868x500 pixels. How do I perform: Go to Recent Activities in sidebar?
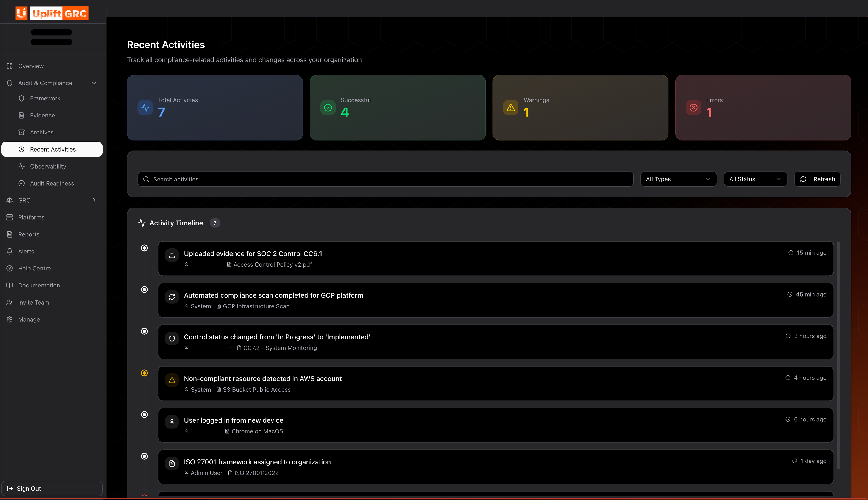pos(52,149)
